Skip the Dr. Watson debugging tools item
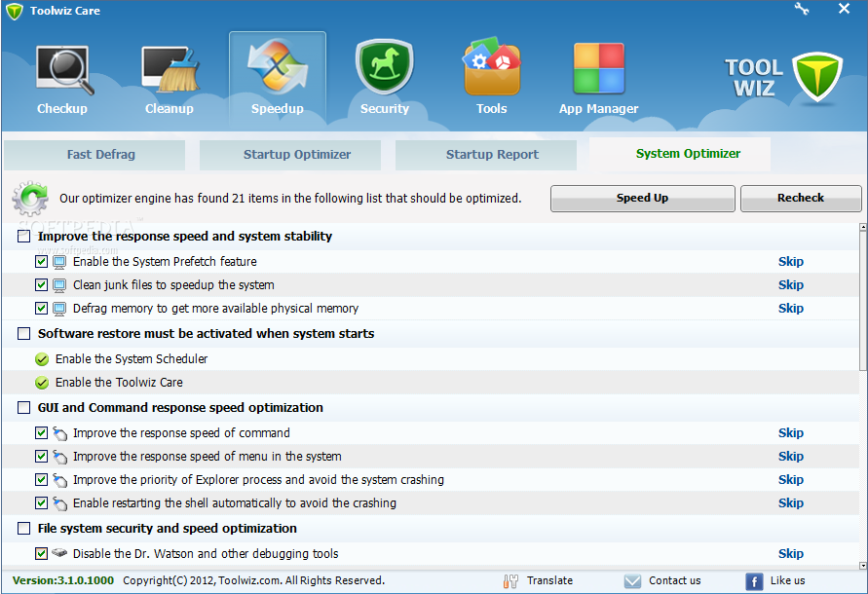 tap(790, 553)
